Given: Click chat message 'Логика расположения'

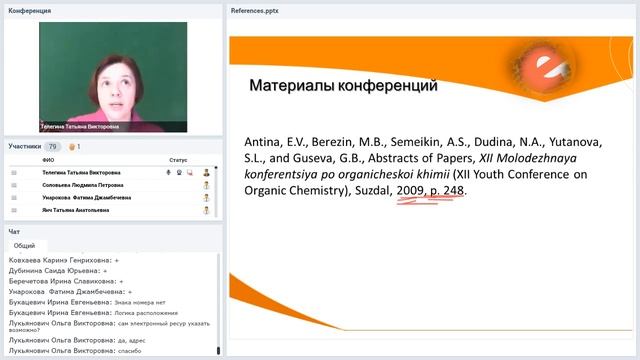Looking at the screenshot, I should (x=146, y=313).
